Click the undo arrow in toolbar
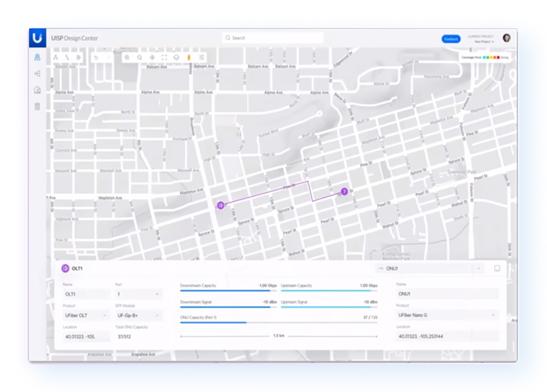Image resolution: width=547 pixels, height=392 pixels. [96, 57]
